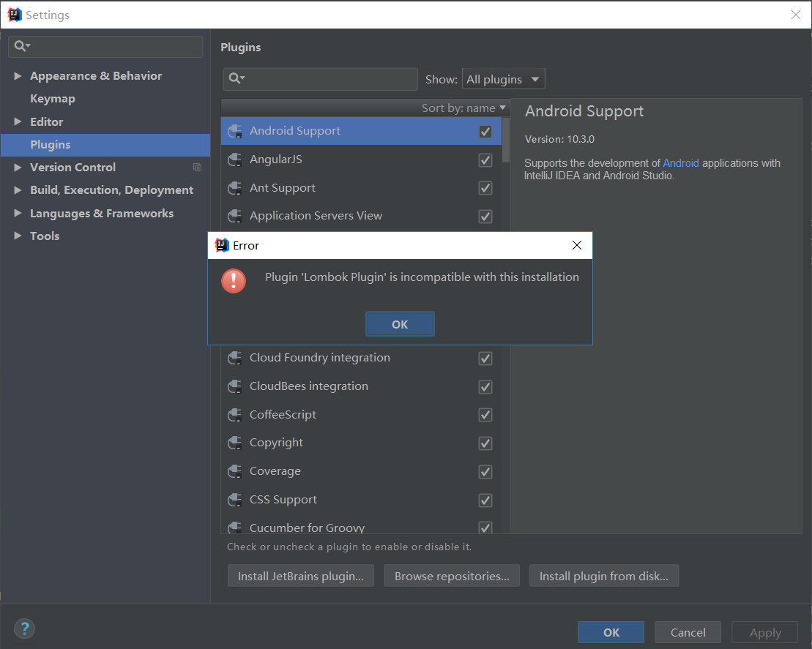Focus the plugins search field
This screenshot has width=812, height=649.
pos(321,79)
